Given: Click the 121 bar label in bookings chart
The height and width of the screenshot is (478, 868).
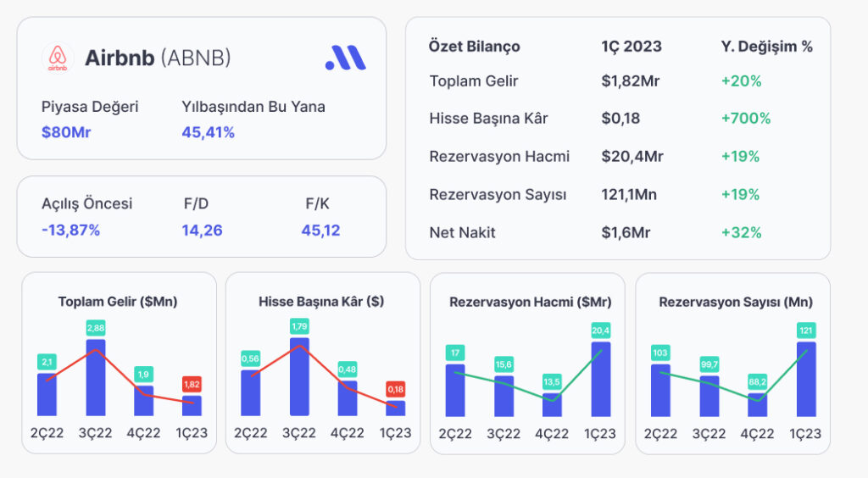Looking at the screenshot, I should (x=806, y=331).
